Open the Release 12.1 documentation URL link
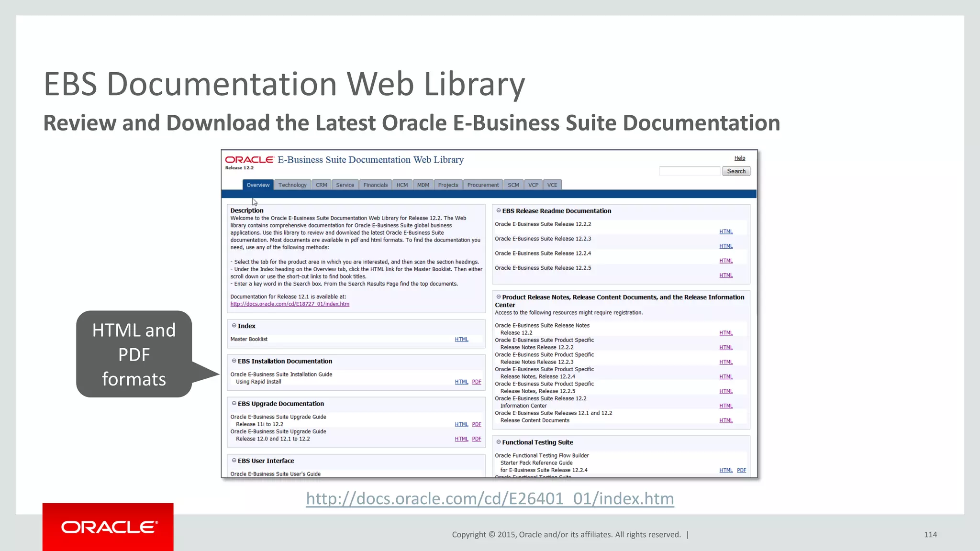This screenshot has height=551, width=980. click(290, 304)
